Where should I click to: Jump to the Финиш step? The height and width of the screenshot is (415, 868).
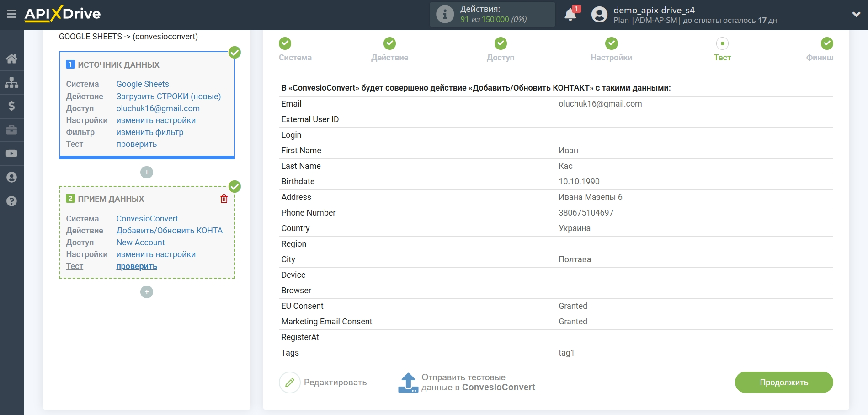pos(826,43)
